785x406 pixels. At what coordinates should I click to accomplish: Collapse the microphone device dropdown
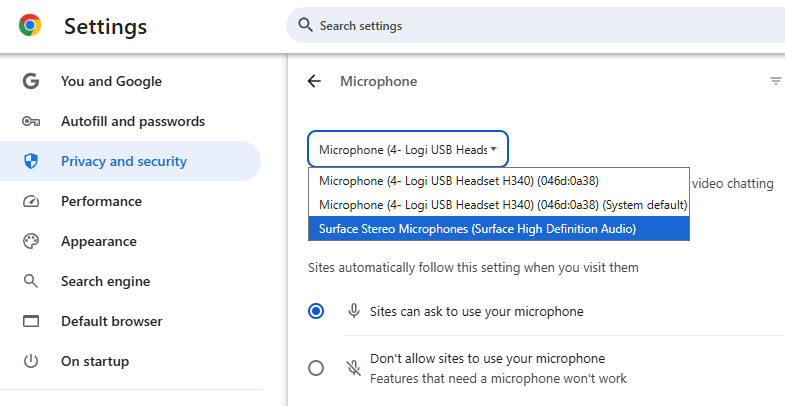point(408,149)
